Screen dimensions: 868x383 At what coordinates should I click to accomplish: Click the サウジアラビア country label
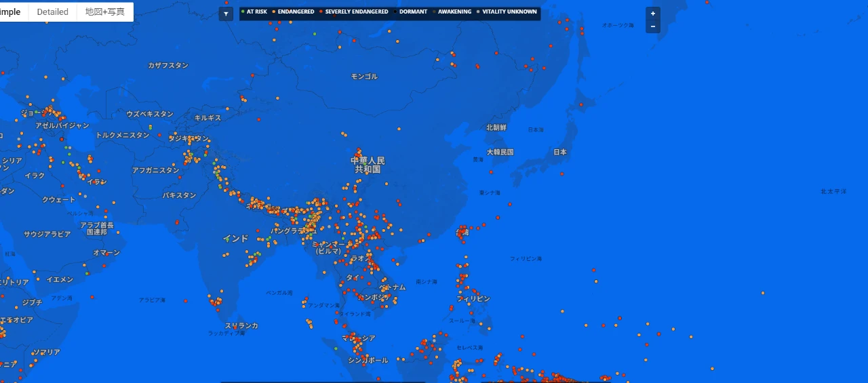click(47, 234)
